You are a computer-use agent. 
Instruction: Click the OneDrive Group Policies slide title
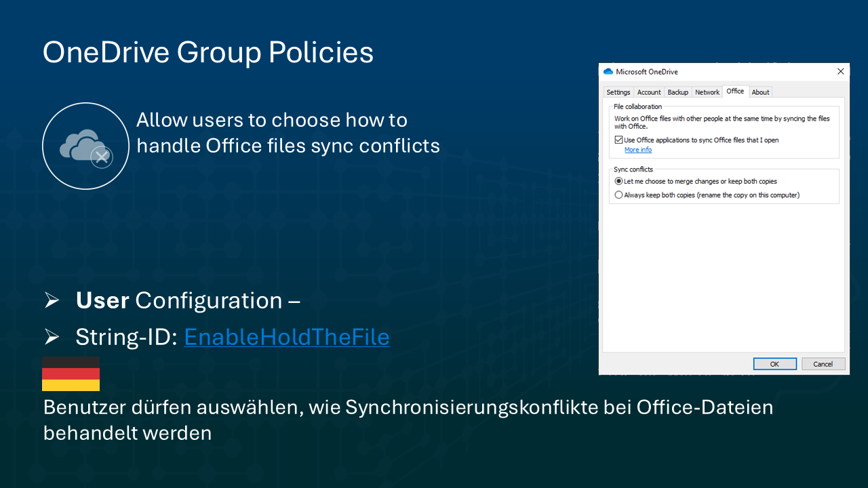[208, 52]
